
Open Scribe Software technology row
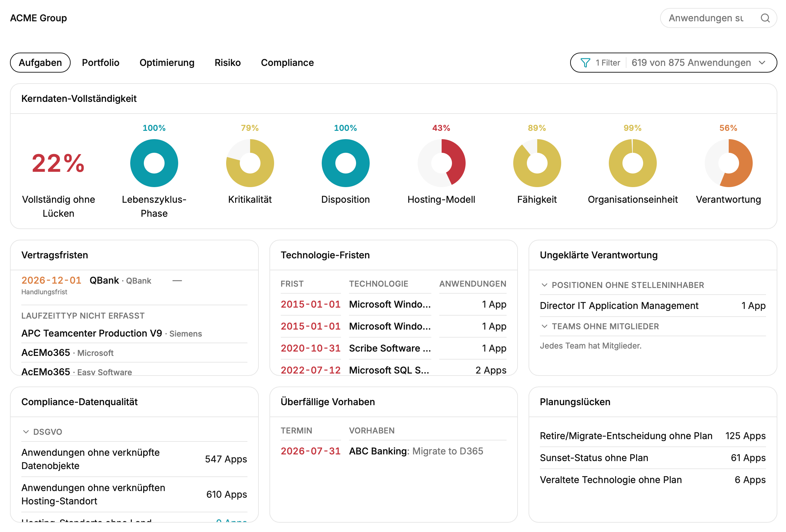tap(393, 348)
